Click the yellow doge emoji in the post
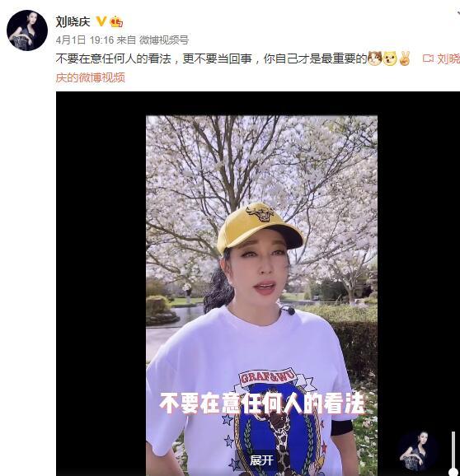This screenshot has height=476, width=460. [390, 58]
